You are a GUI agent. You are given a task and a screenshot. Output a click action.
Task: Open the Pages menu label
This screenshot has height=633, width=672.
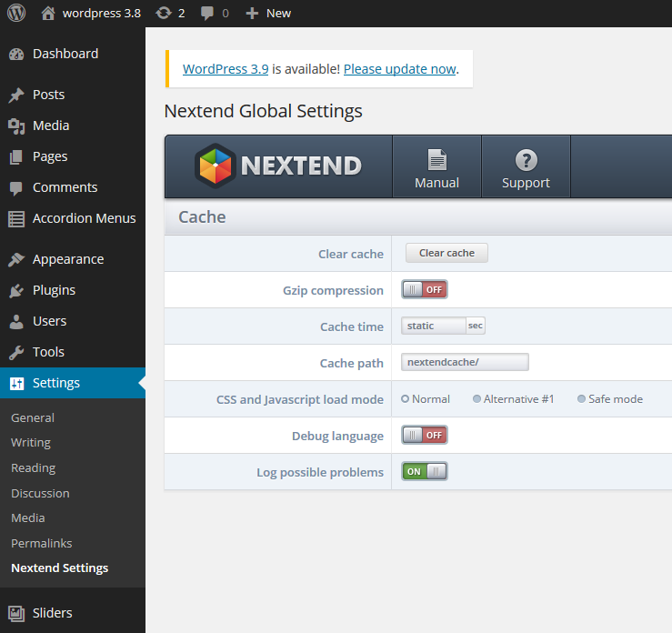[x=50, y=156]
